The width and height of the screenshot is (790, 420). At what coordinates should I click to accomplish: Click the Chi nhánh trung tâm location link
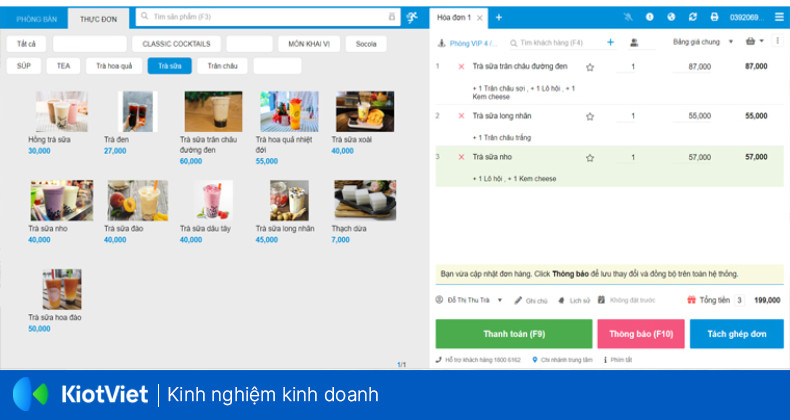tap(562, 360)
